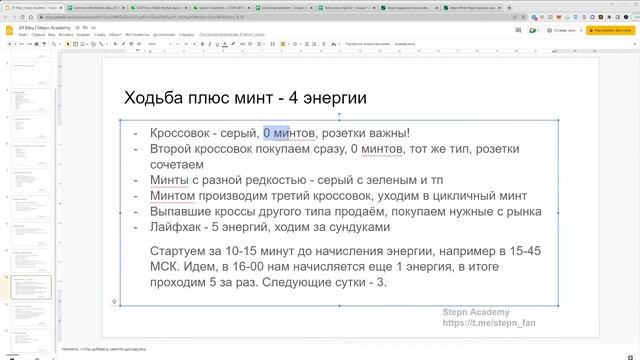640x360 pixels.
Task: Open the border dash style options
Action: (139, 44)
